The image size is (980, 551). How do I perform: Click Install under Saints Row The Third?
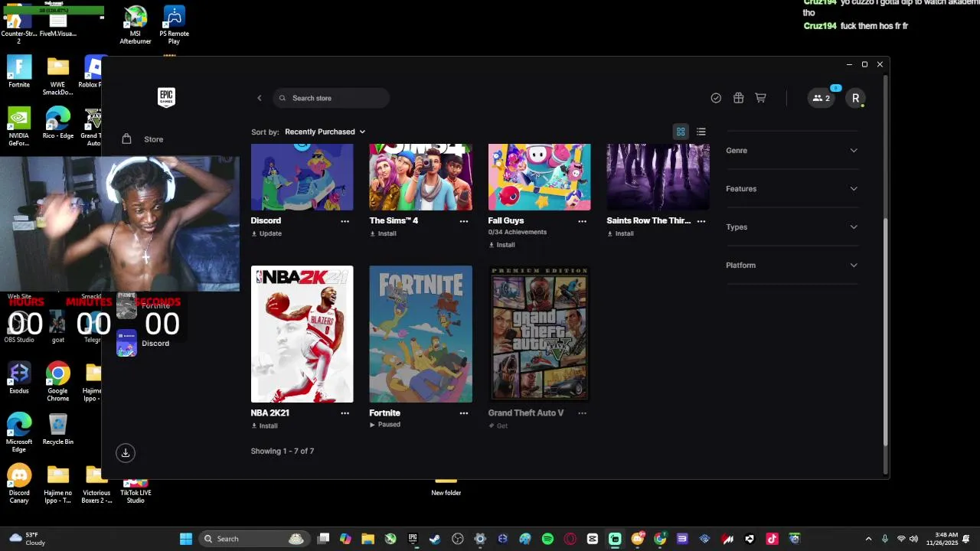(620, 233)
